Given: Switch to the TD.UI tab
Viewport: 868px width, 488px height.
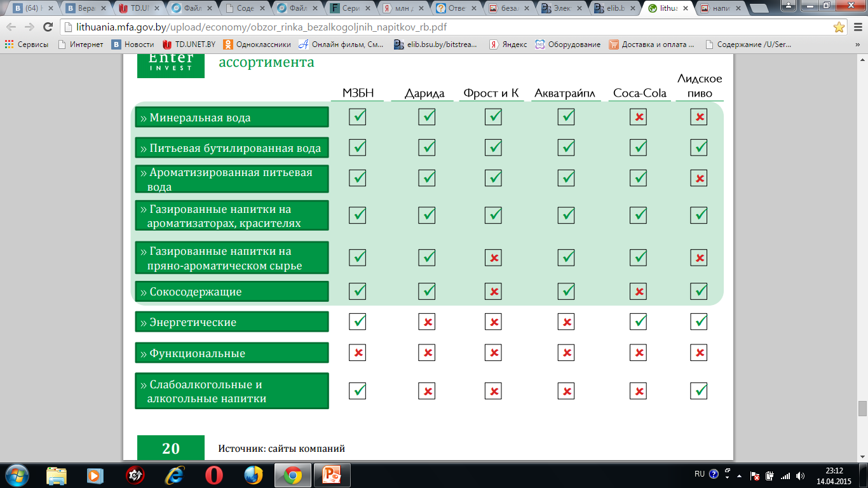Looking at the screenshot, I should (139, 8).
